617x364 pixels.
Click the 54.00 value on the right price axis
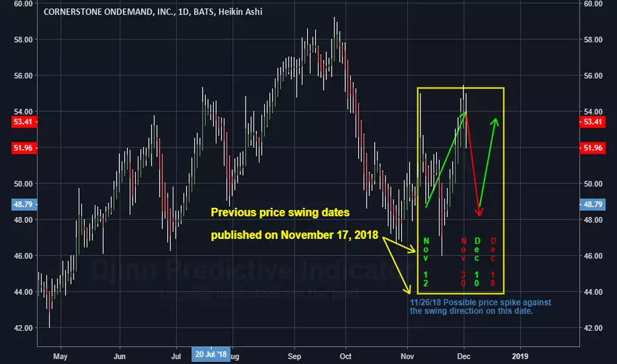pyautogui.click(x=593, y=112)
